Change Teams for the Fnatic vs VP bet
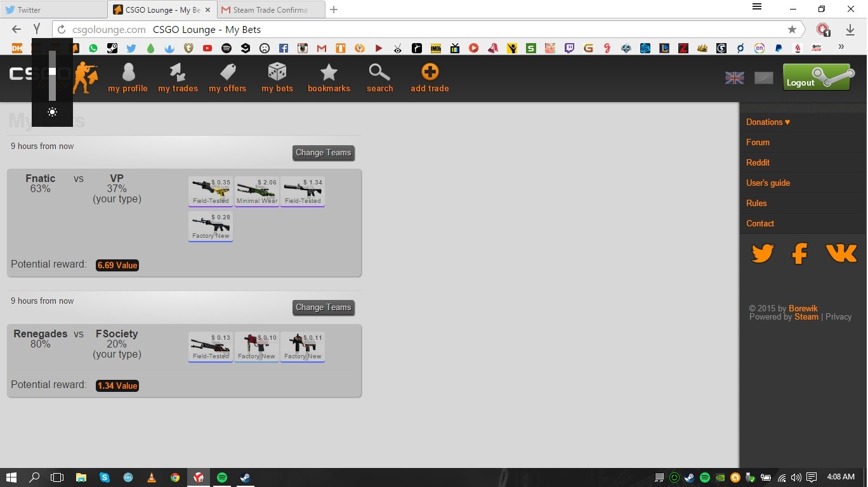The image size is (868, 487). [x=324, y=153]
